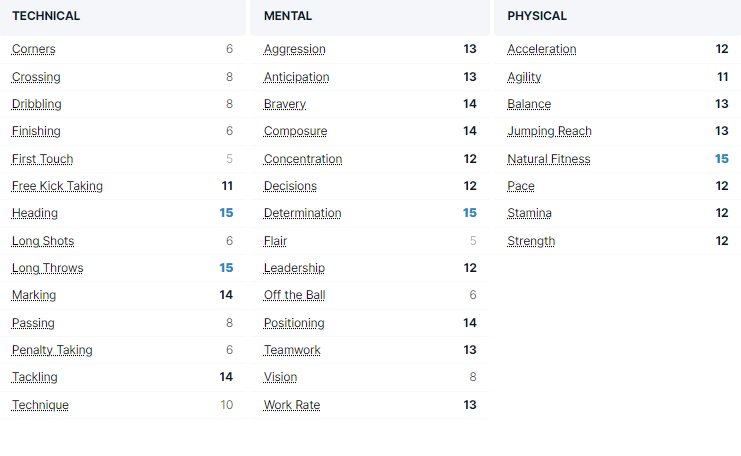This screenshot has height=456, width=741.
Task: Select the Free Kick Taking attribute
Action: [x=57, y=186]
